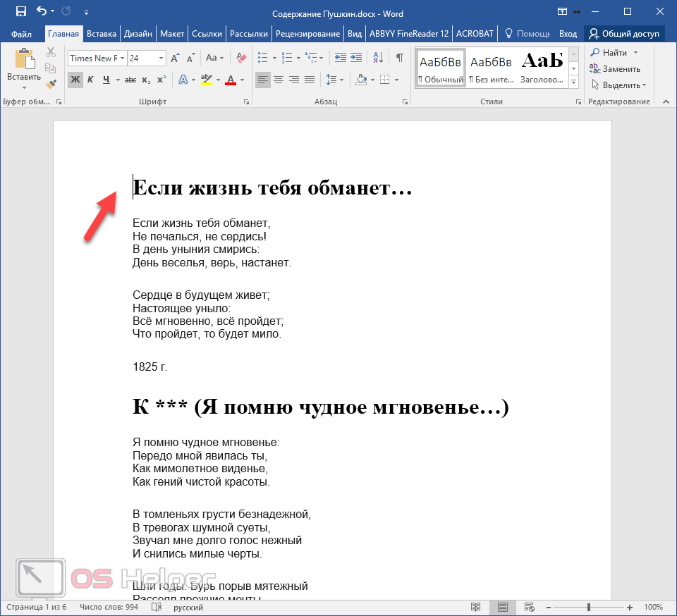The image size is (677, 616).
Task: Click the Format Painter brush icon
Action: click(51, 84)
